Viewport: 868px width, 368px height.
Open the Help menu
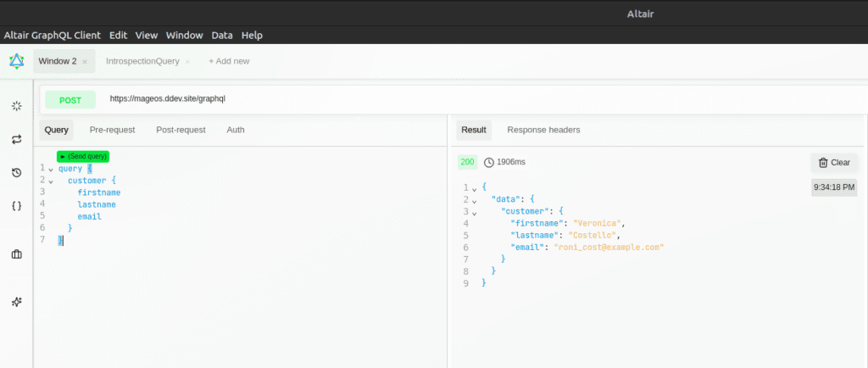click(252, 36)
